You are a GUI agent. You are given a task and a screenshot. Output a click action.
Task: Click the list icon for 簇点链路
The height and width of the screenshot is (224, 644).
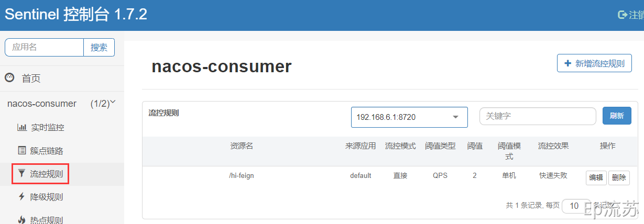(x=22, y=150)
